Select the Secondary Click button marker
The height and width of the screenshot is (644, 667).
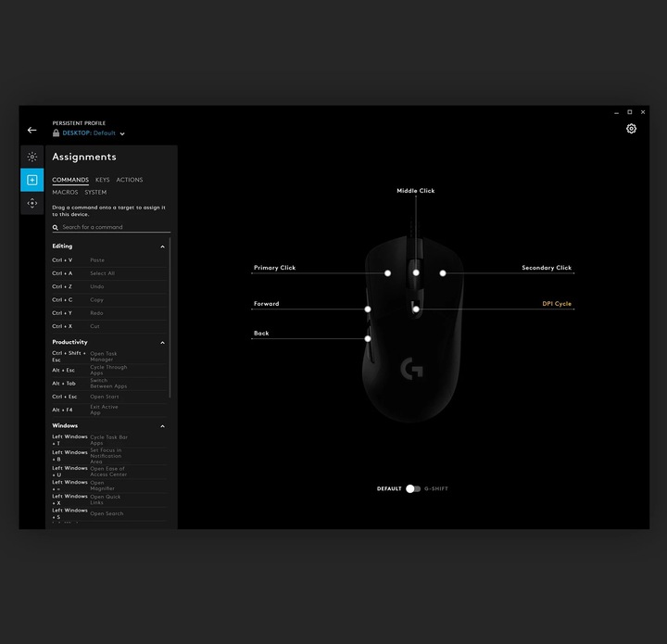pos(443,273)
